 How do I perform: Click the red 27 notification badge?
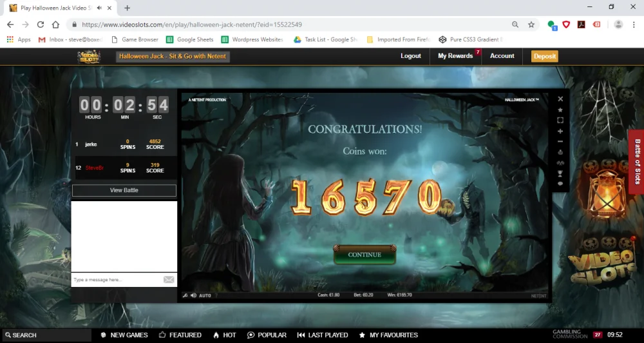598,335
